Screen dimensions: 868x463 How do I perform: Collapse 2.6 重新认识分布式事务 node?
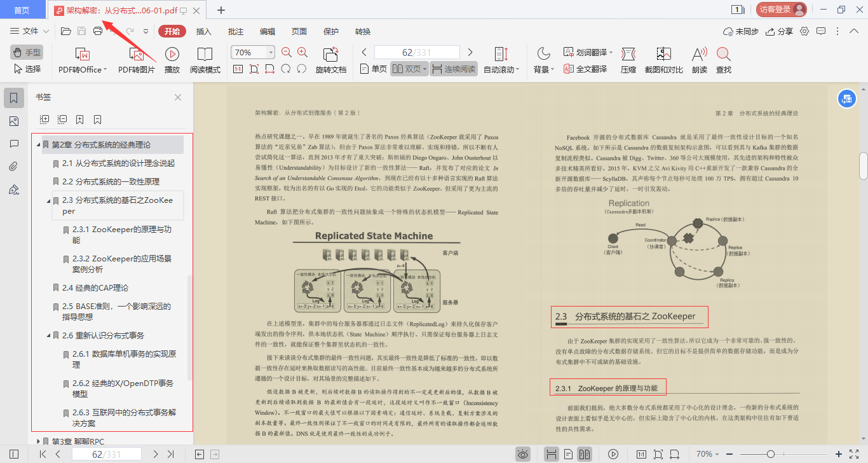[49, 336]
